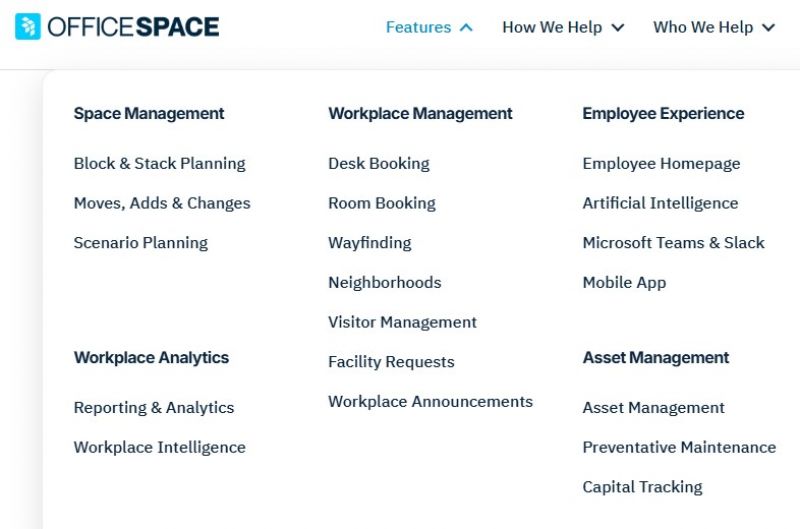Open Reporting & Analytics
800x529 pixels.
pyautogui.click(x=154, y=408)
